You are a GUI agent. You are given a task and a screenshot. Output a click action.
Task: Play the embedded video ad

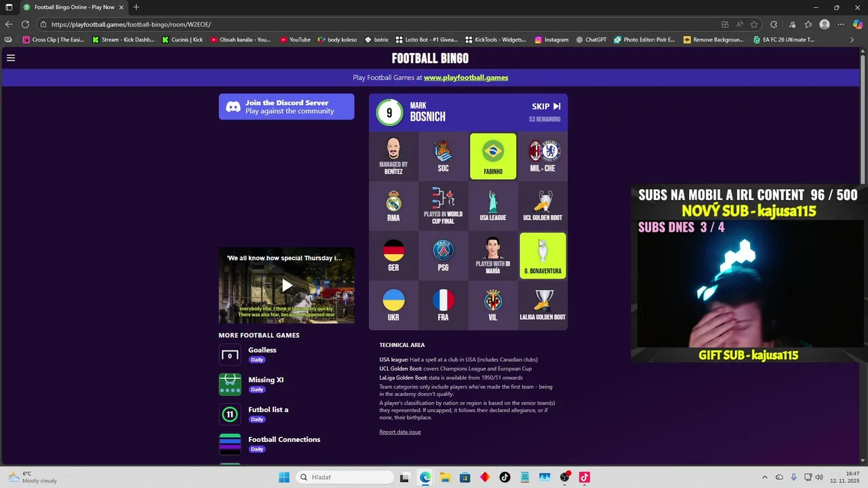[x=287, y=285]
